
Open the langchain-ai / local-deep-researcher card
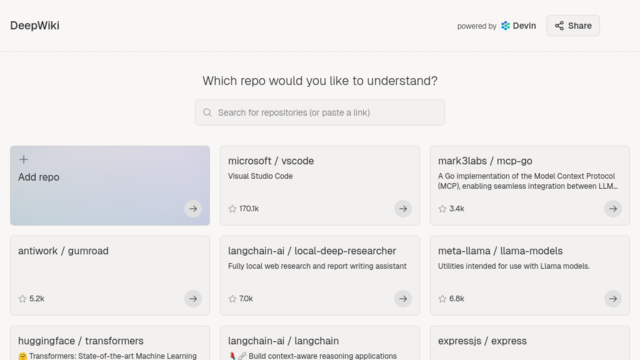click(320, 276)
